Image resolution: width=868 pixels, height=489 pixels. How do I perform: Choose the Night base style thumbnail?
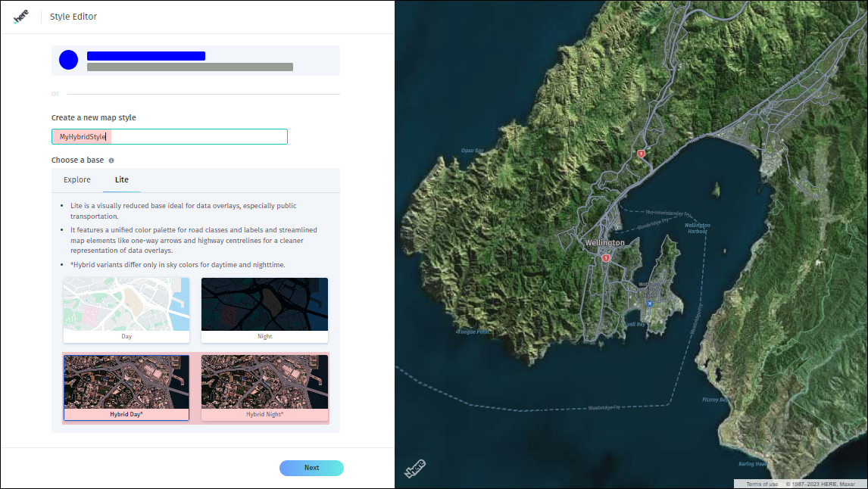point(264,310)
